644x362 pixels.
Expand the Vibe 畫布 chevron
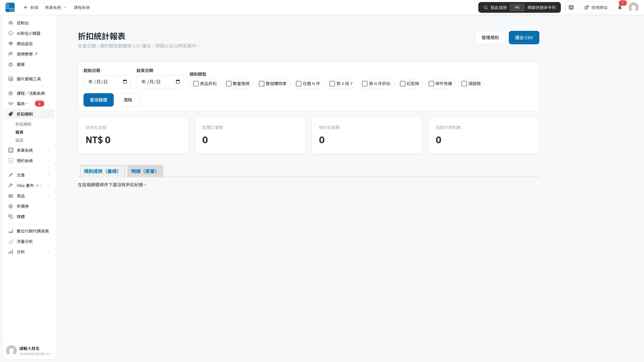(48, 185)
